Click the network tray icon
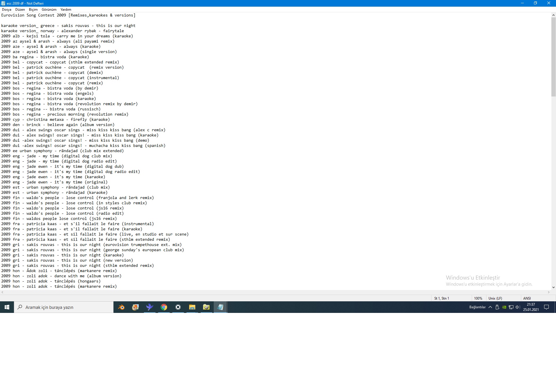This screenshot has width=556, height=392. point(511,307)
